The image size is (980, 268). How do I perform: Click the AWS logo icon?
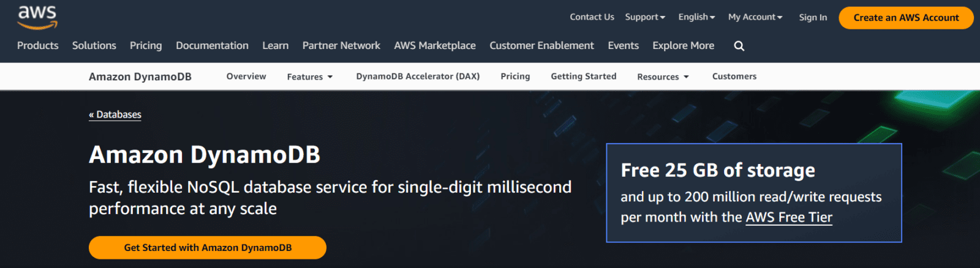click(x=37, y=17)
